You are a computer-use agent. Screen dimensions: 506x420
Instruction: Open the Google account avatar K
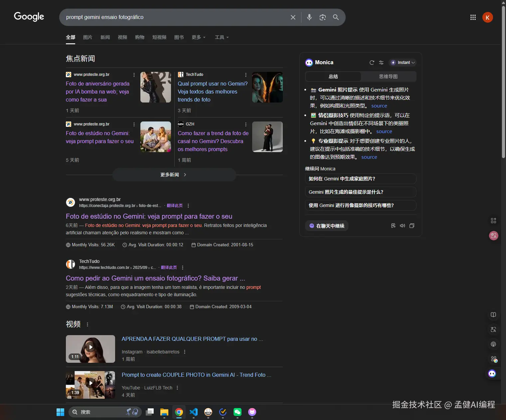click(x=488, y=17)
